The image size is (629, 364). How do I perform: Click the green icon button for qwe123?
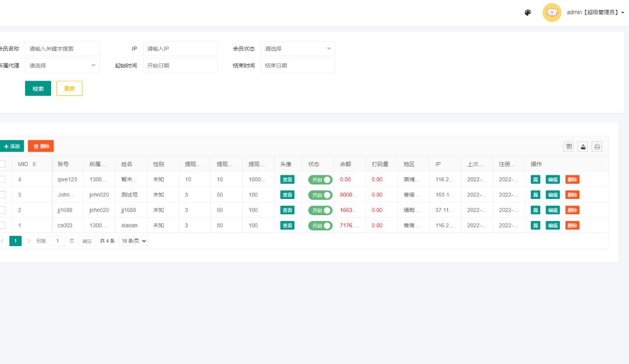[x=536, y=180]
